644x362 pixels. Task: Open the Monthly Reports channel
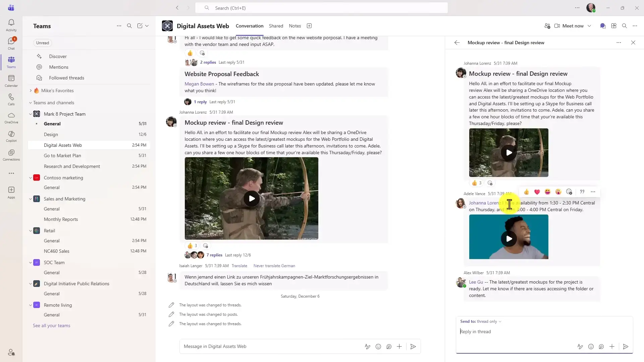(x=89, y=219)
